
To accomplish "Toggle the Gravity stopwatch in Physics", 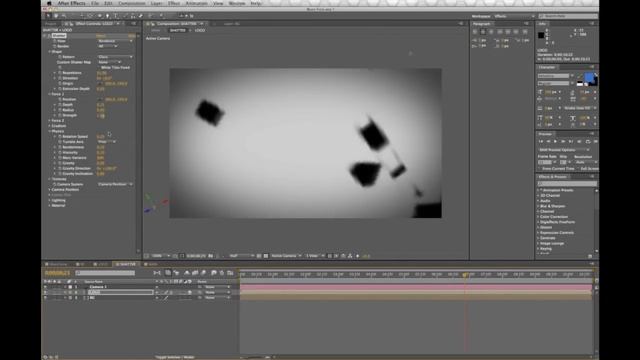I will (60, 163).
